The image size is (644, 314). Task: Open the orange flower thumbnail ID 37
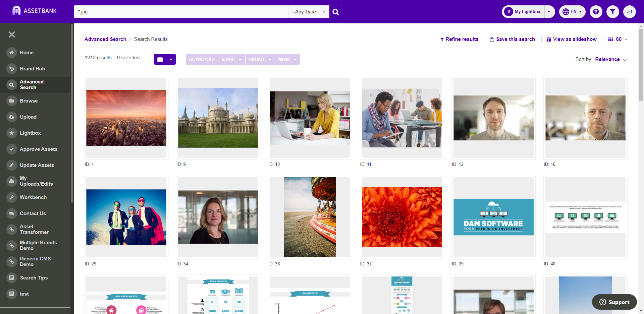pyautogui.click(x=402, y=217)
